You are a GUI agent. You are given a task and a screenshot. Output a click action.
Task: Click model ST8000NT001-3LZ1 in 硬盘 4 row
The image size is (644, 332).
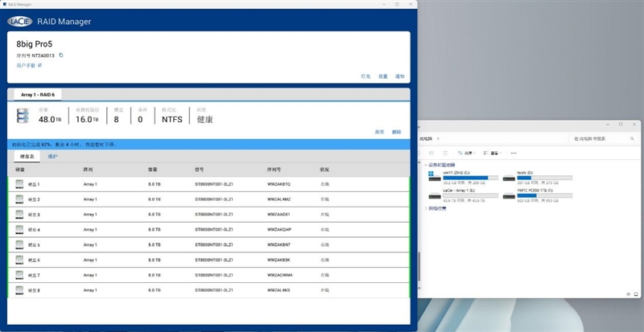click(214, 229)
